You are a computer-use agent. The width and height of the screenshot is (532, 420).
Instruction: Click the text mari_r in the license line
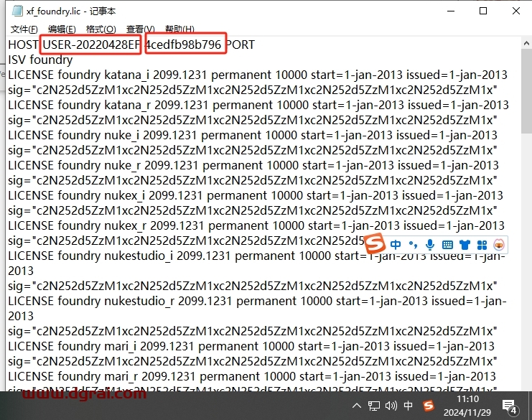coord(121,377)
